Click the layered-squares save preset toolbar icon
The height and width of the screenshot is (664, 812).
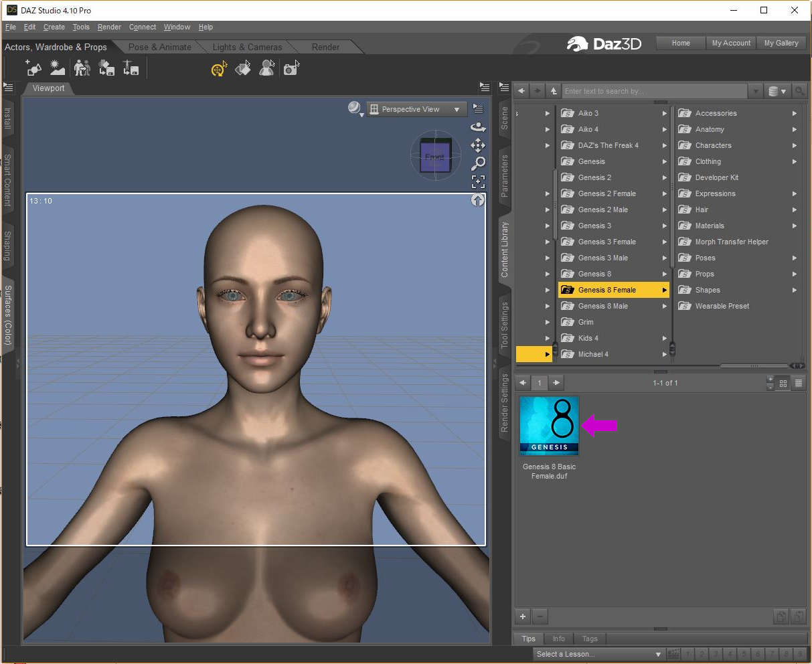tap(106, 68)
